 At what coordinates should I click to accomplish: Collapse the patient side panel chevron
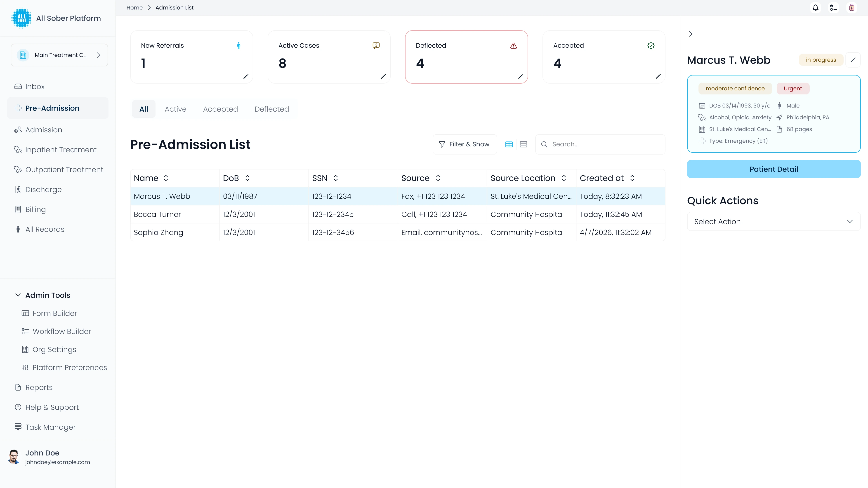[x=691, y=34]
